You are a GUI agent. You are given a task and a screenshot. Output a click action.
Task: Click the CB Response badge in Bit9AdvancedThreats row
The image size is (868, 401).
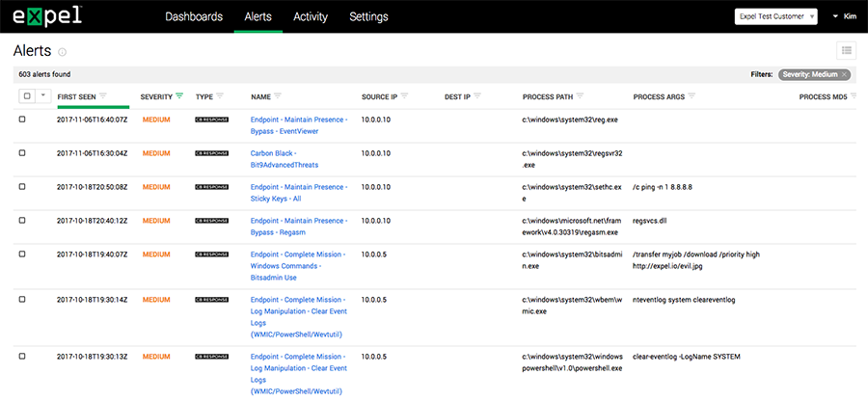211,153
